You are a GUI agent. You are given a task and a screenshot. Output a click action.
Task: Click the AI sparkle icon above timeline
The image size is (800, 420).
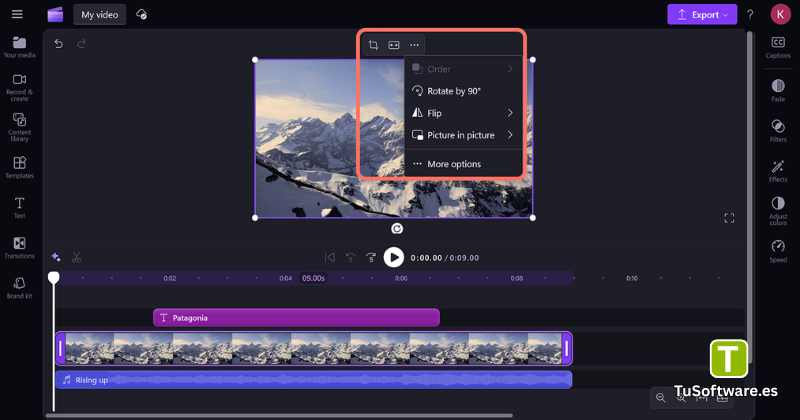tap(56, 257)
